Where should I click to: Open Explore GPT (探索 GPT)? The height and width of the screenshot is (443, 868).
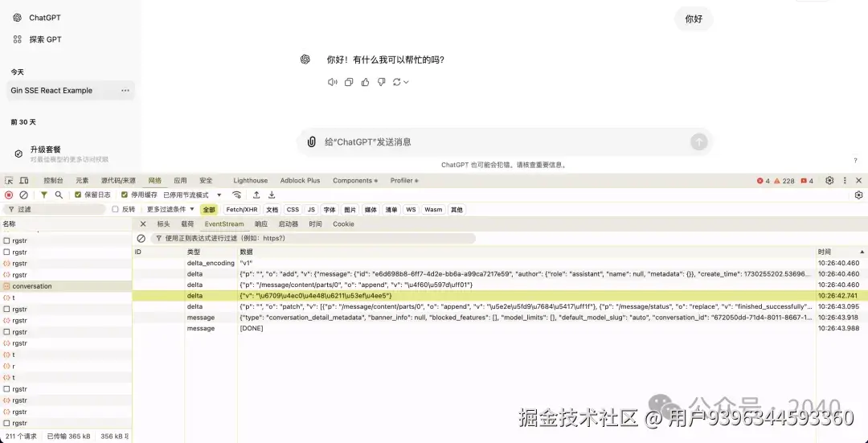click(37, 39)
